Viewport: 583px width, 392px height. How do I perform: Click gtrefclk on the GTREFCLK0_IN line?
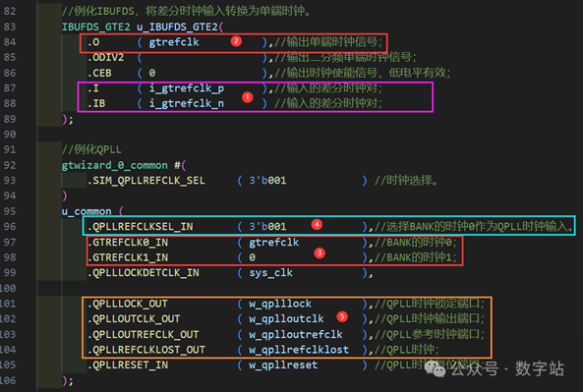coord(274,243)
